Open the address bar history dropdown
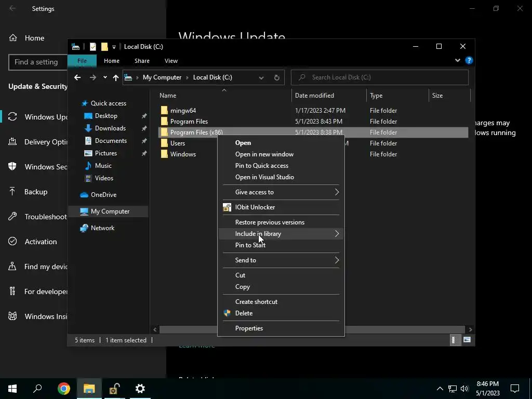 pyautogui.click(x=261, y=78)
